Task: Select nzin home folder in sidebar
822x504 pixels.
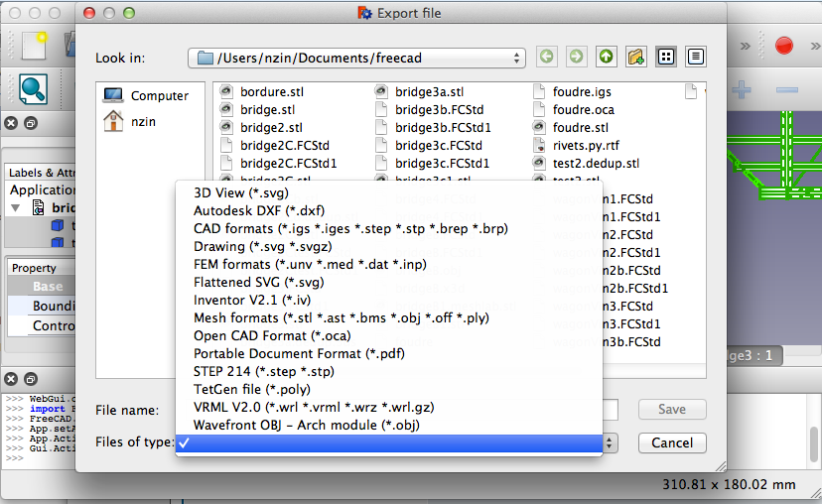Action: (129, 122)
